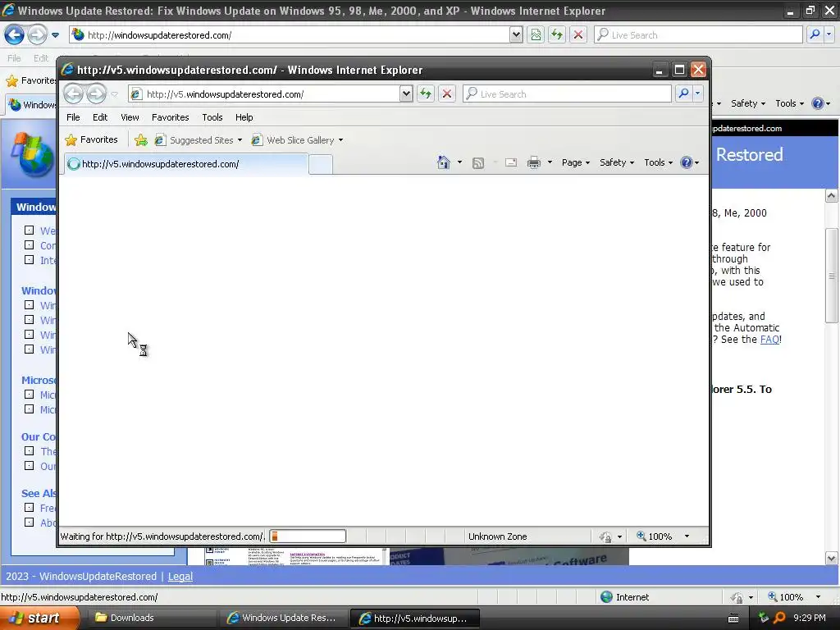Click zoom magnifier in front status bar

coord(641,536)
